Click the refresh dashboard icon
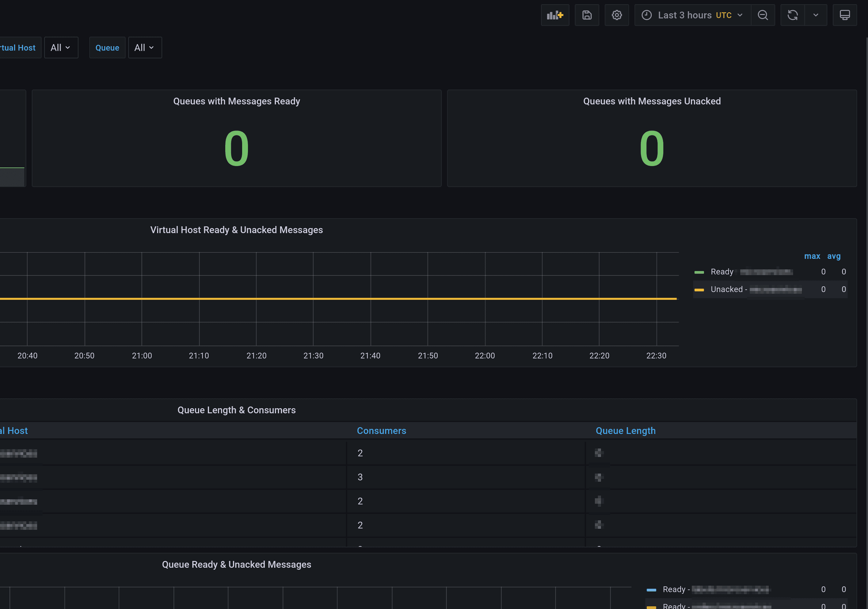Screen dimensions: 868x609 [792, 15]
